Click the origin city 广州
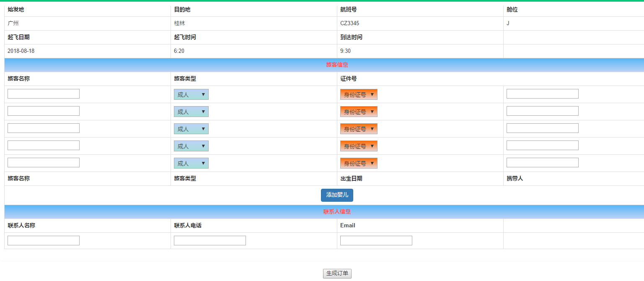 pos(13,23)
